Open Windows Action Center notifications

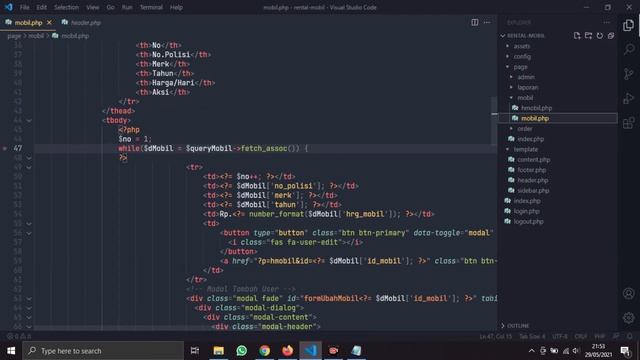coord(625,351)
